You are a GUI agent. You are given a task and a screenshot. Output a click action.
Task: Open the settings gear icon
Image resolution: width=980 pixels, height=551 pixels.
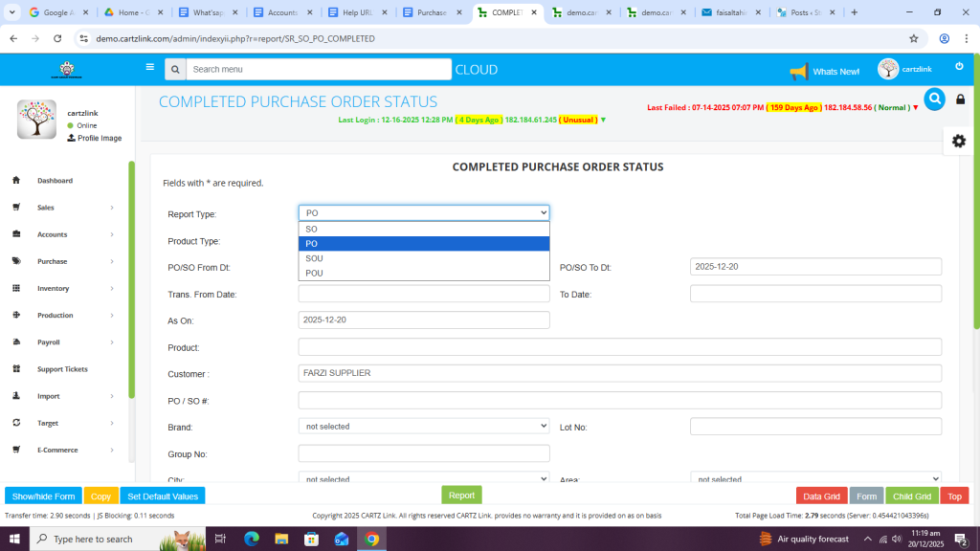[x=958, y=141]
